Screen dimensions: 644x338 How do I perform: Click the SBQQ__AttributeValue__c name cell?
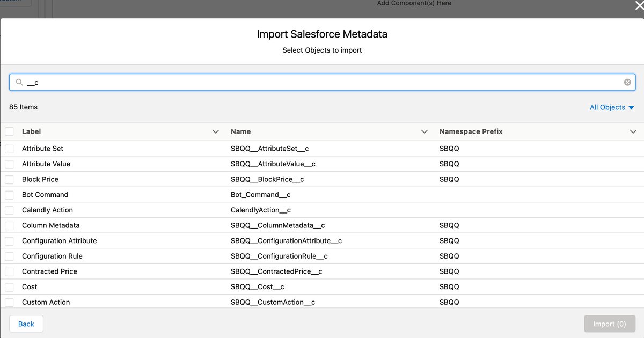[273, 164]
